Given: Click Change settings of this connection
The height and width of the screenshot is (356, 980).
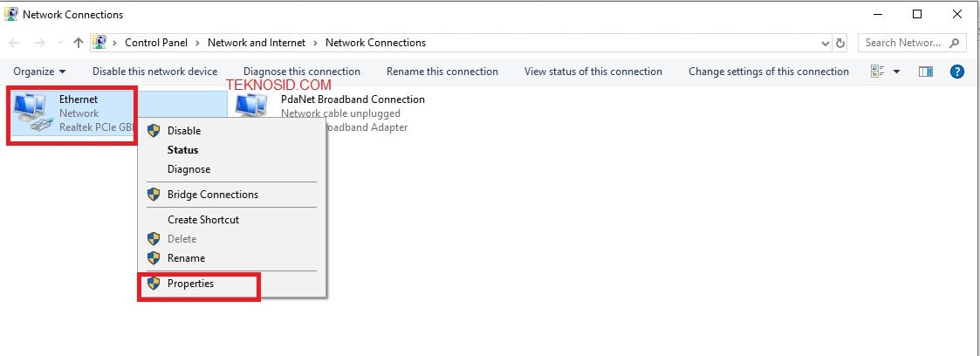Looking at the screenshot, I should coord(769,72).
